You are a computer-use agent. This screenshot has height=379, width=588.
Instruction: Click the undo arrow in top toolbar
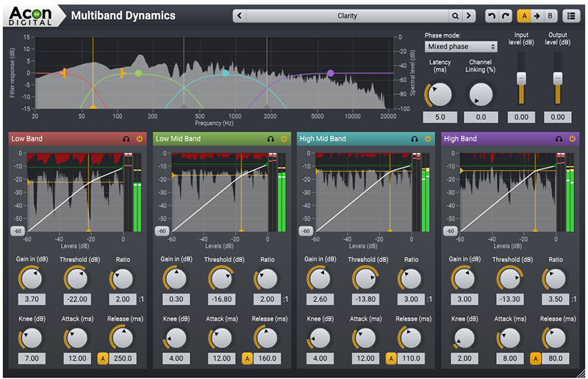491,15
